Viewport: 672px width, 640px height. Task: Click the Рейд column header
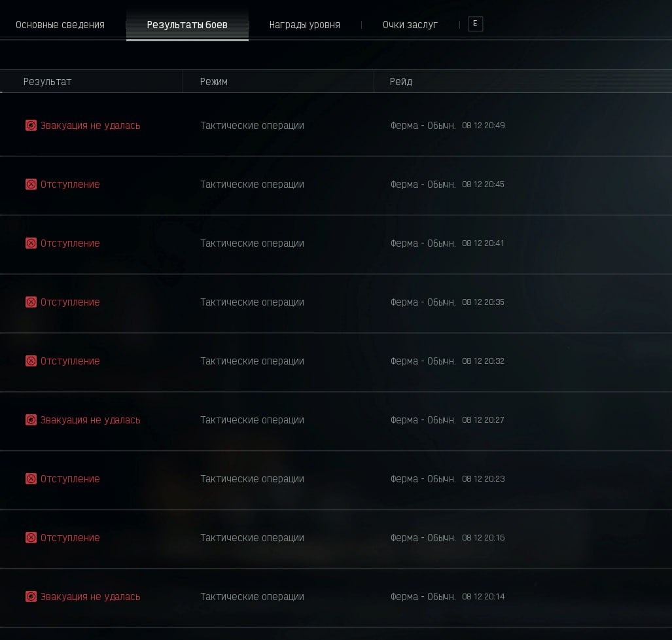pyautogui.click(x=400, y=82)
